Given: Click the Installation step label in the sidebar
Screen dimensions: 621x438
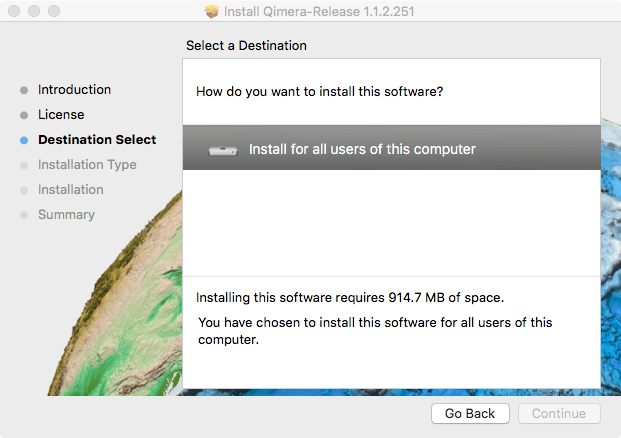Looking at the screenshot, I should [x=70, y=190].
